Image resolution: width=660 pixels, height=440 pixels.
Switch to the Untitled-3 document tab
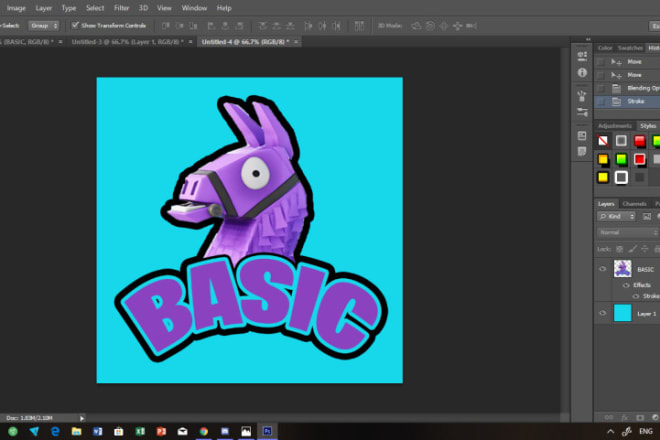click(127, 42)
